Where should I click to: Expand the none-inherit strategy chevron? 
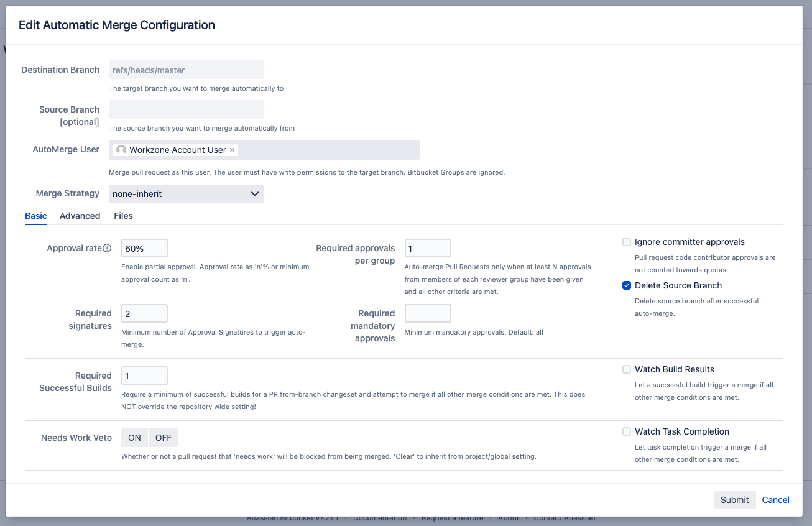tap(254, 193)
